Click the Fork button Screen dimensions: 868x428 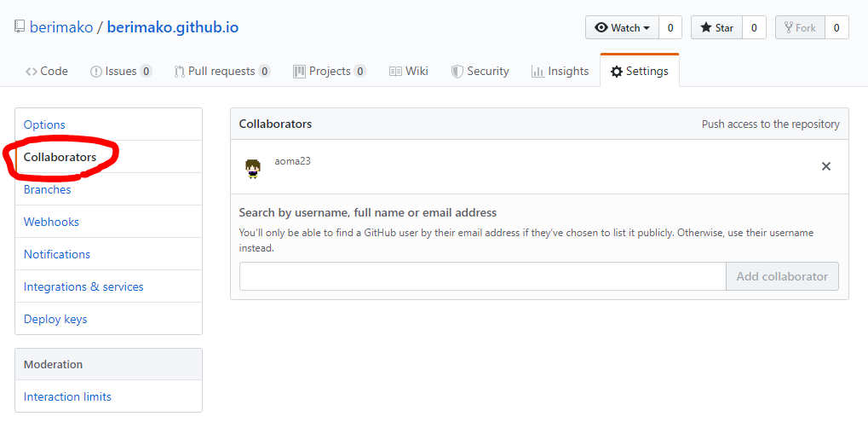[x=800, y=28]
